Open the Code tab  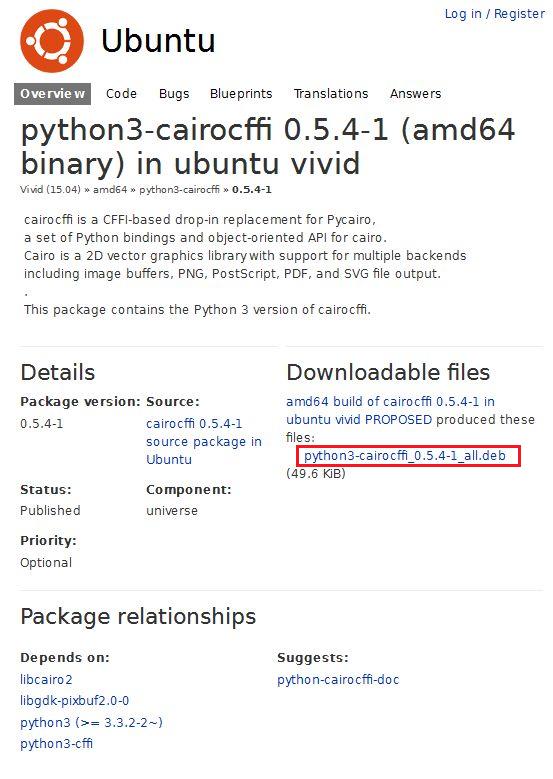click(121, 94)
